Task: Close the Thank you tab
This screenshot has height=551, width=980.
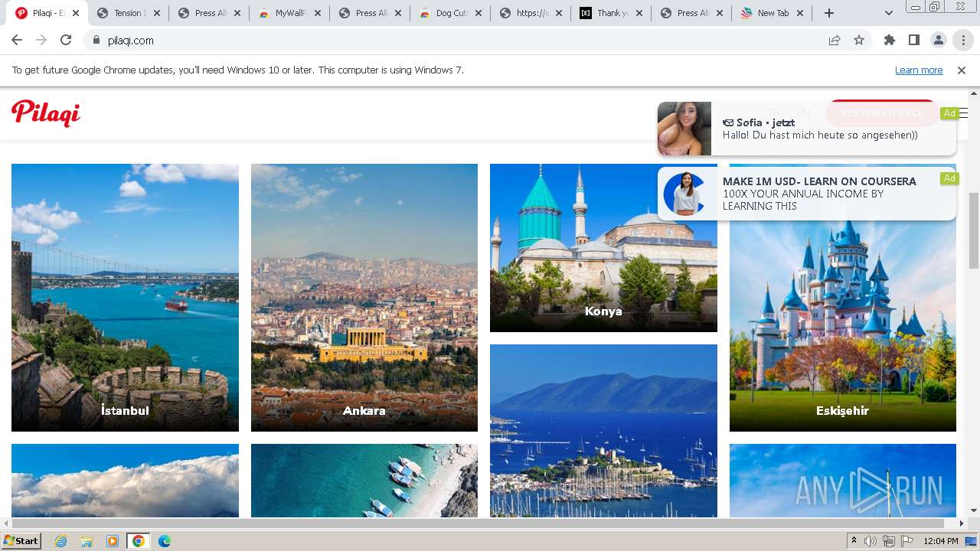Action: [x=639, y=13]
